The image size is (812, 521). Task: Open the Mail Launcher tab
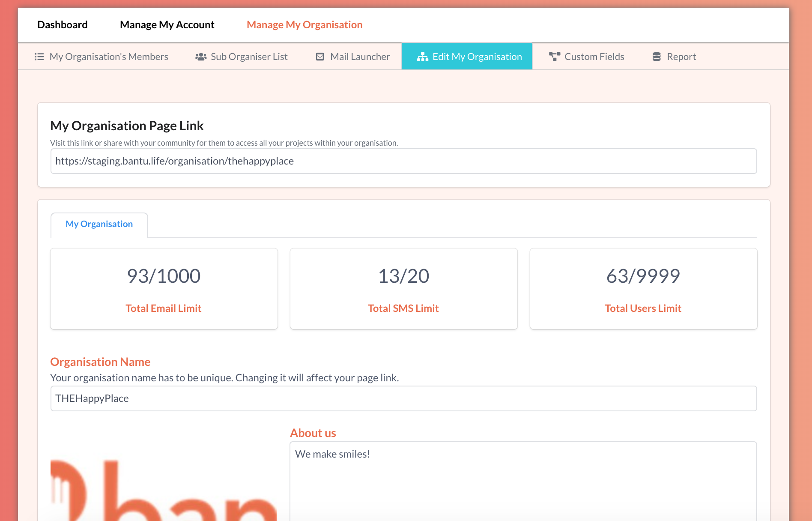[x=353, y=57]
